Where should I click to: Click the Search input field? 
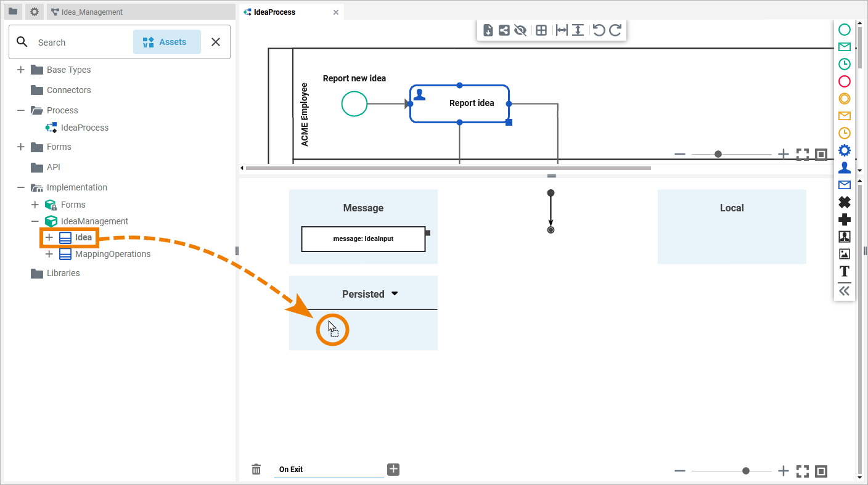tap(80, 43)
